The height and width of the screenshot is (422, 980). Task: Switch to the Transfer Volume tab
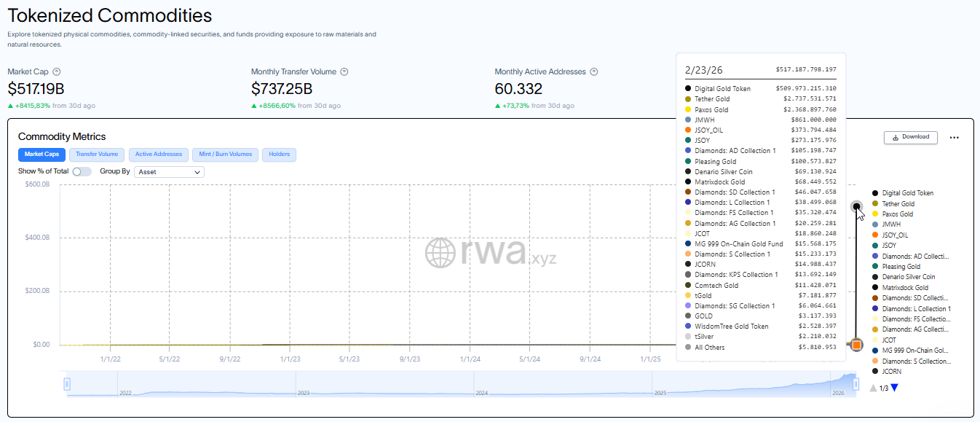click(x=96, y=155)
